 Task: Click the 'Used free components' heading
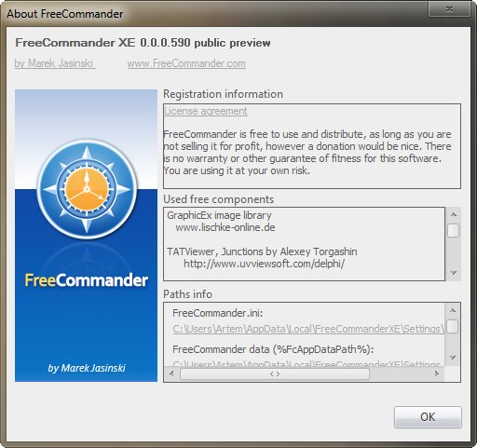click(219, 199)
